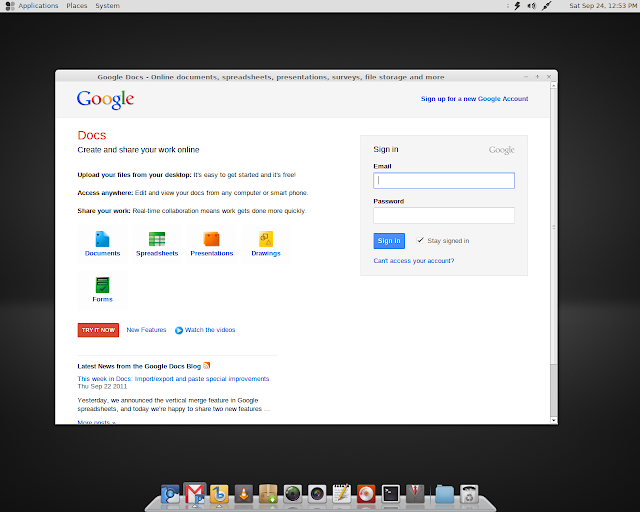This screenshot has width=640, height=512.
Task: Click the scrollbar up arrow
Action: 553,85
